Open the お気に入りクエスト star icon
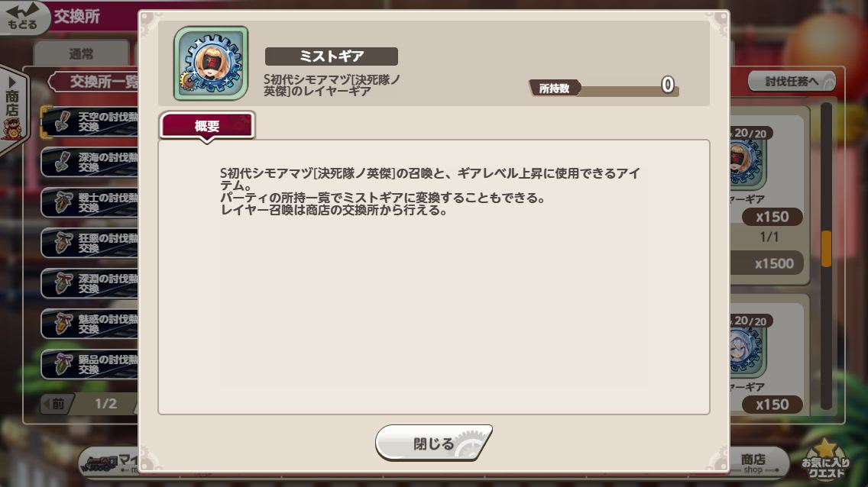 (825, 460)
